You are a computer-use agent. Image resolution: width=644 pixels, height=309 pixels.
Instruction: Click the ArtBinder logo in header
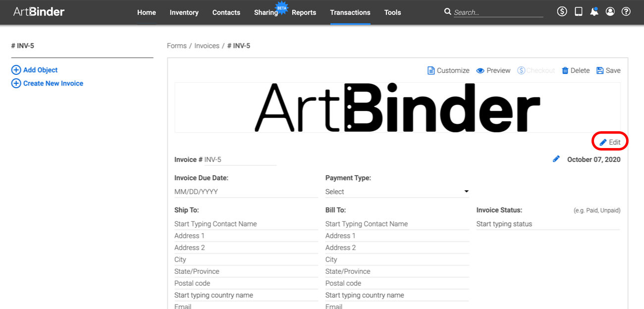click(39, 11)
